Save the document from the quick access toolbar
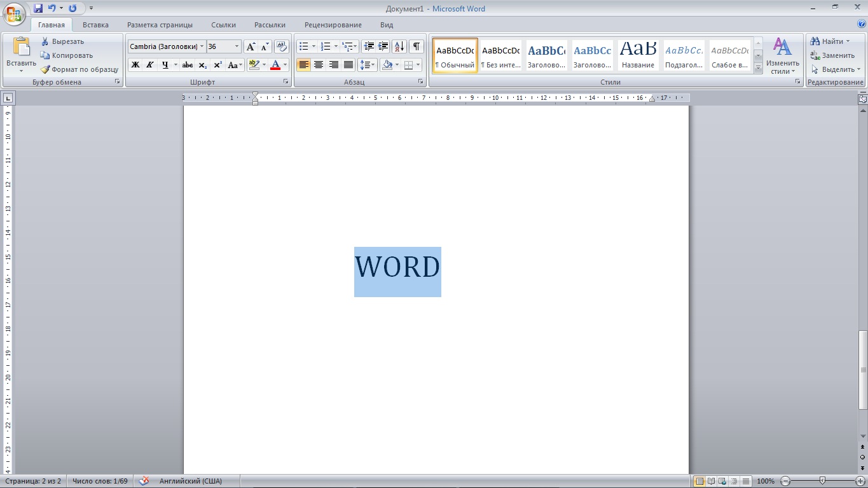868x488 pixels. click(x=38, y=8)
